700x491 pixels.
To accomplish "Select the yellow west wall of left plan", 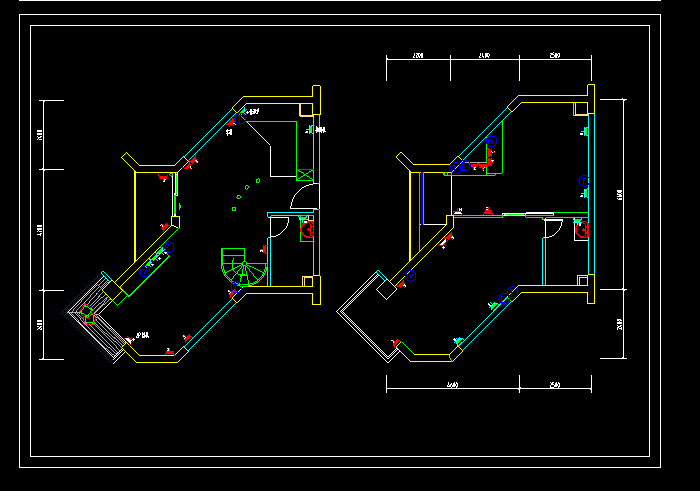I will [x=135, y=225].
